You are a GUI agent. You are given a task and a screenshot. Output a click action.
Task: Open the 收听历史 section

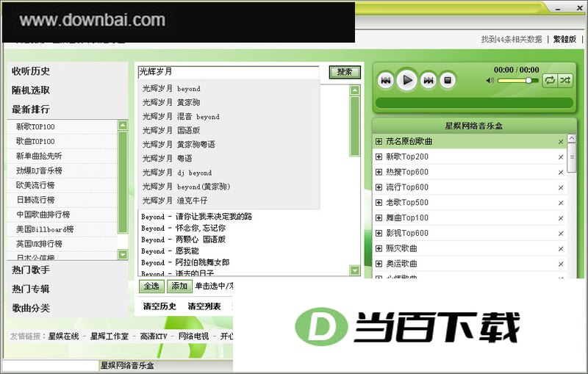[x=31, y=71]
